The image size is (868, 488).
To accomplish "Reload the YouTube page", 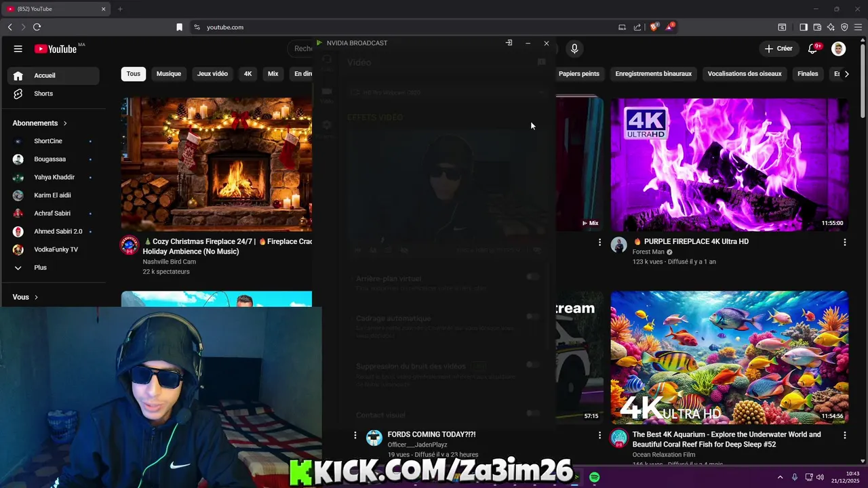I will 37,27.
